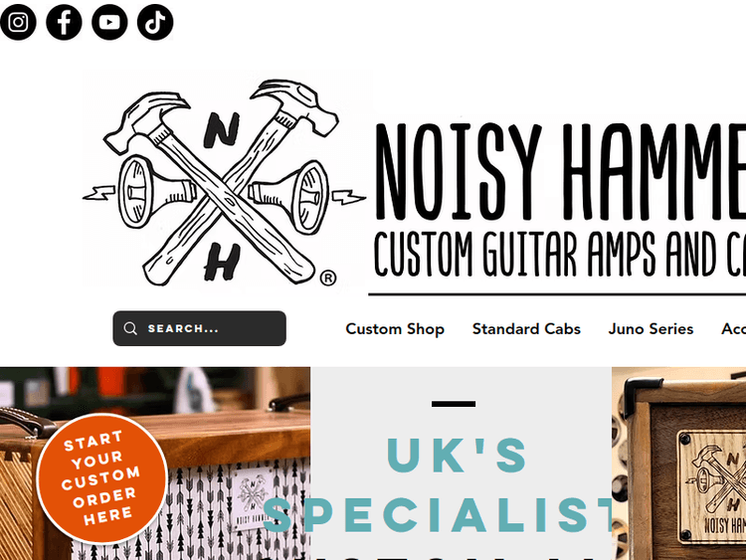Select the partially visible Acc menu item

click(x=733, y=329)
